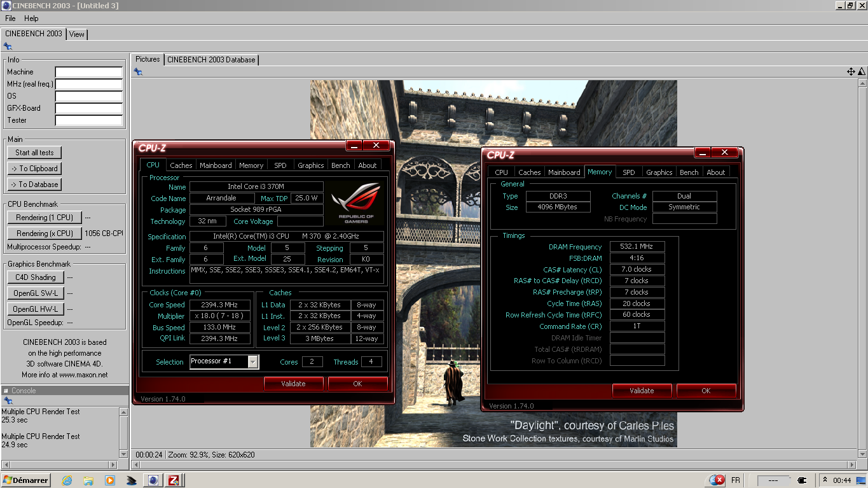This screenshot has height=488, width=868.
Task: Open Internet Explorer from the taskbar
Action: point(67,480)
